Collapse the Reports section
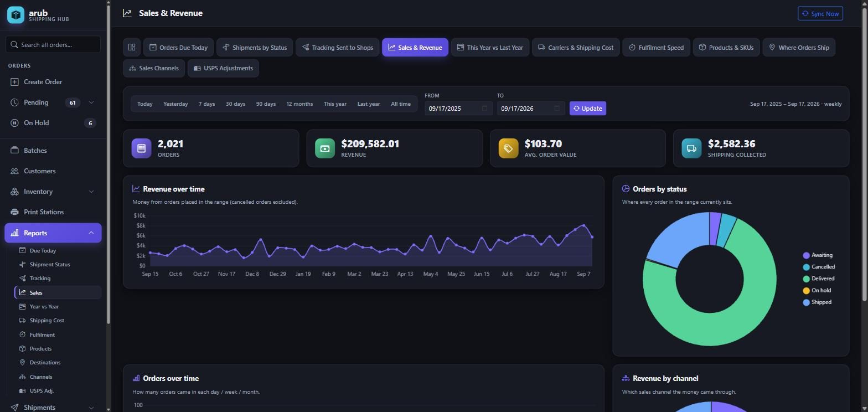The height and width of the screenshot is (412, 868). pos(91,233)
